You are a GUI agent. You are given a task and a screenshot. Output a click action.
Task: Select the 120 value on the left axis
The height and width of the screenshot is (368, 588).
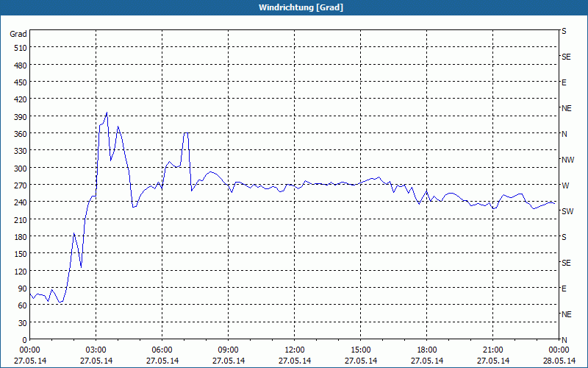[x=21, y=271]
